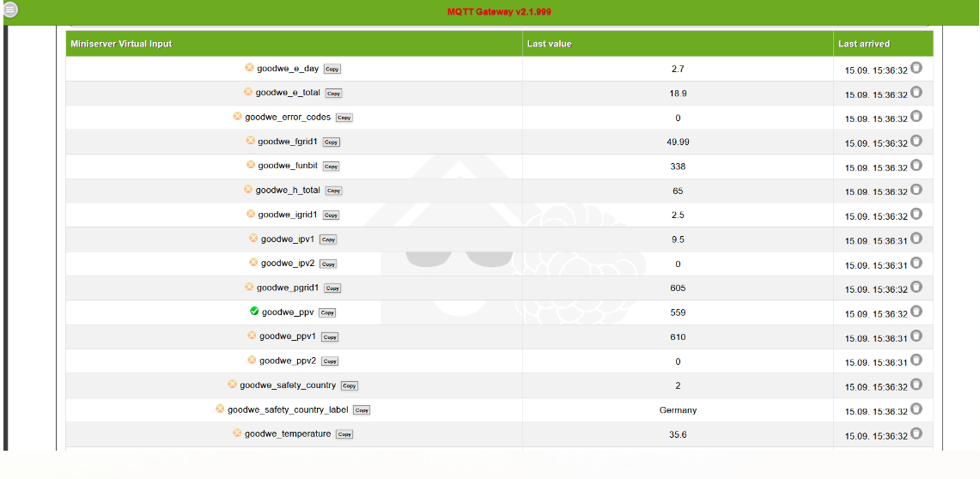Copy the goodwe_fgrid1 input name
The height and width of the screenshot is (479, 980).
[x=332, y=142]
